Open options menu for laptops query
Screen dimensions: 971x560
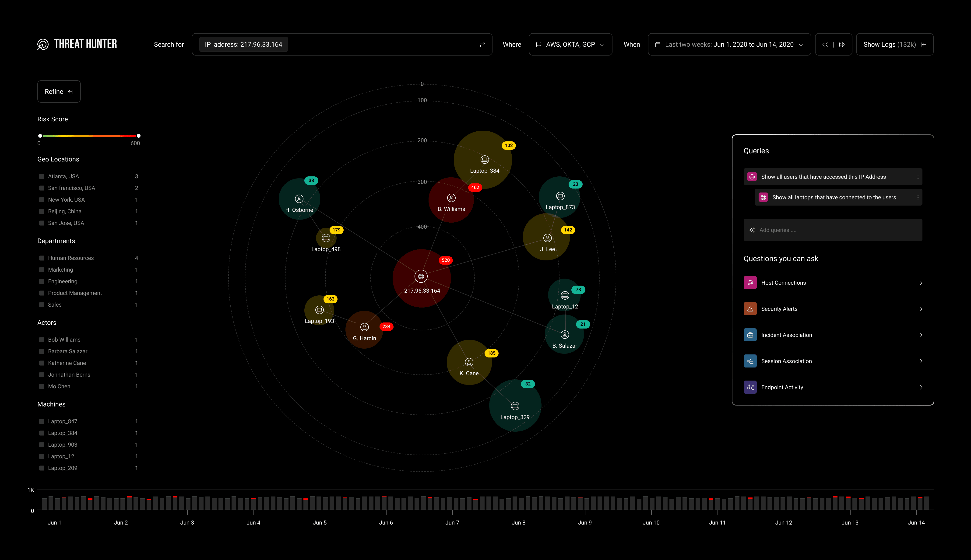click(x=918, y=197)
